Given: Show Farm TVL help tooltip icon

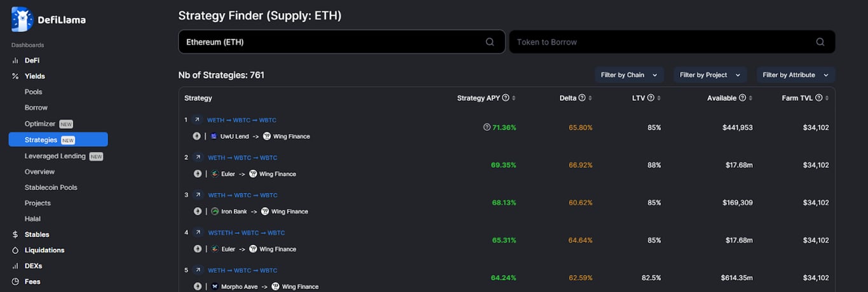Looking at the screenshot, I should pyautogui.click(x=819, y=98).
